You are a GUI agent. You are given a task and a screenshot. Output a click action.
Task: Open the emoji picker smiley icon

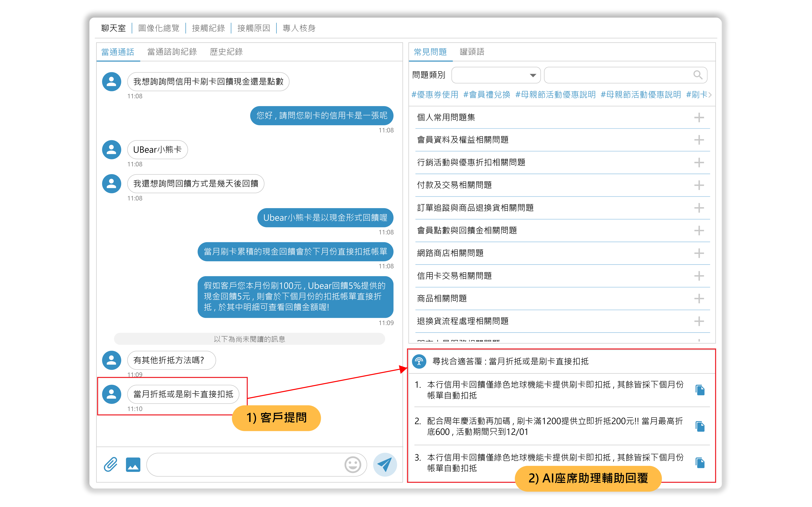coord(353,465)
